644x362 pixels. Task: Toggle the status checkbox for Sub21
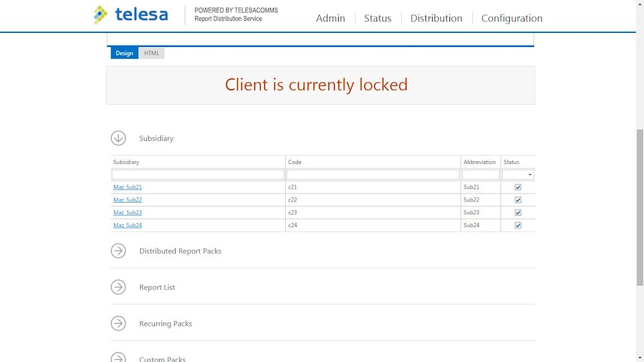[518, 187]
